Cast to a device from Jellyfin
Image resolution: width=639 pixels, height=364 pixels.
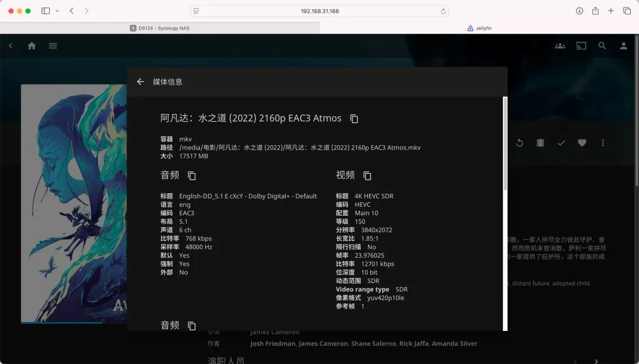click(x=581, y=46)
